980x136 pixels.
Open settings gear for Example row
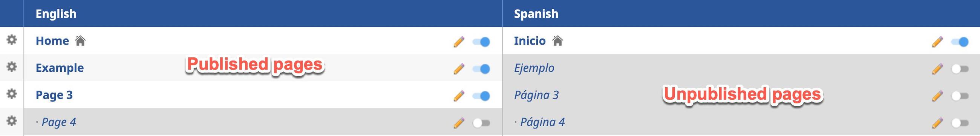pos(12,66)
